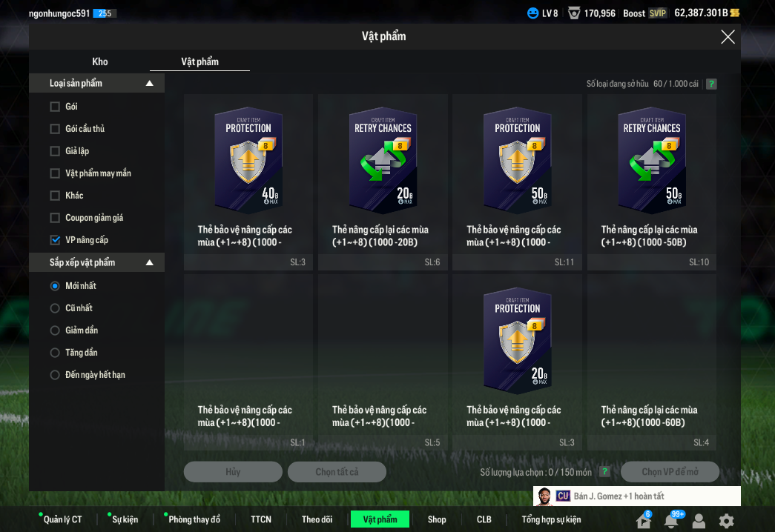This screenshot has width=775, height=532.
Task: Select Cũ nhất sort option
Action: coord(55,308)
